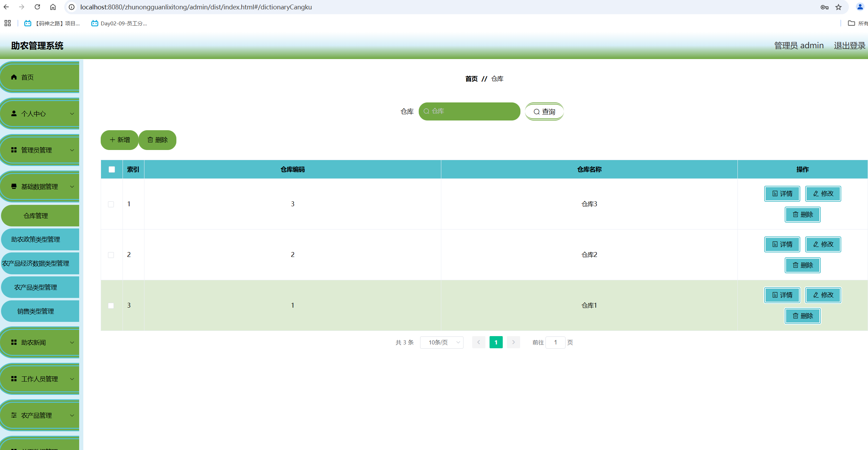Open the saved passwords key icon
This screenshot has width=868, height=450.
pos(825,7)
